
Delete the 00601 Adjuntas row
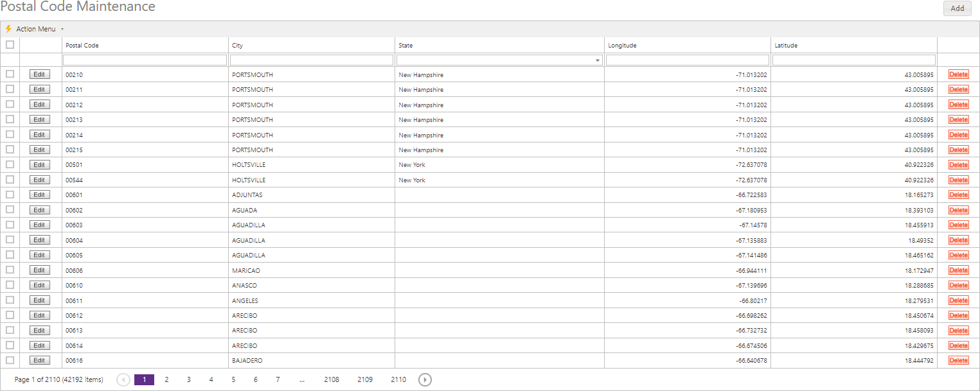click(958, 195)
